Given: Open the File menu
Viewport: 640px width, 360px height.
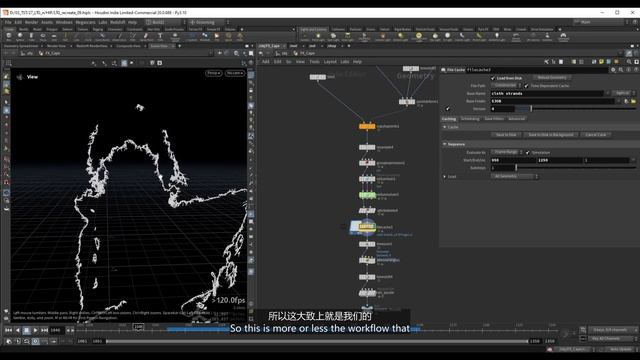Looking at the screenshot, I should [x=8, y=22].
